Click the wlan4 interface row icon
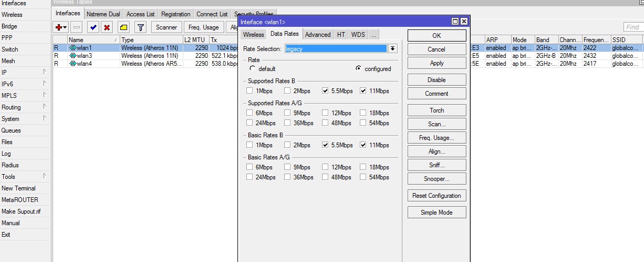The image size is (644, 262). point(73,64)
